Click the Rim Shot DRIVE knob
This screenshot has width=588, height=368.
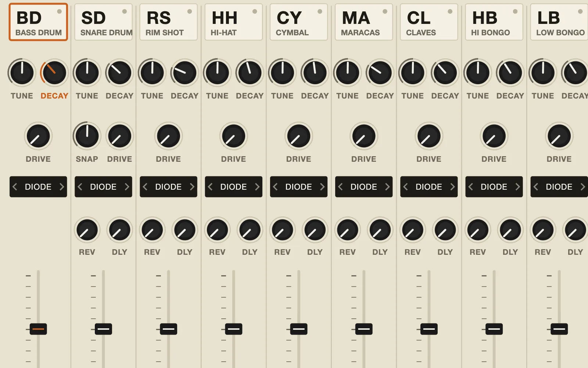pyautogui.click(x=168, y=136)
